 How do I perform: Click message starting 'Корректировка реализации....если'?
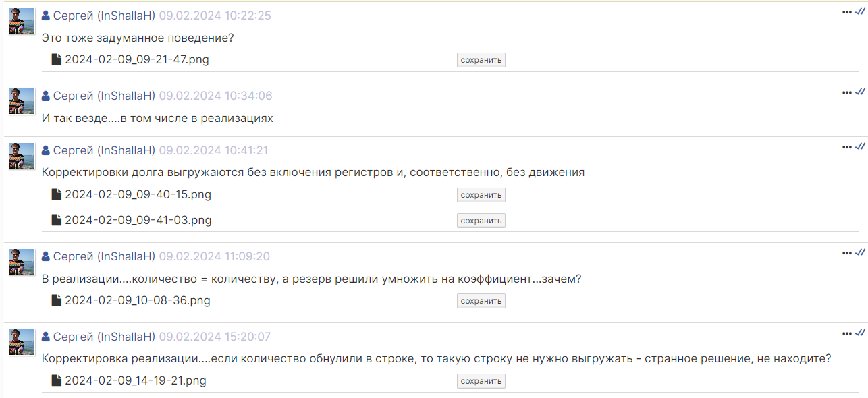point(437,359)
